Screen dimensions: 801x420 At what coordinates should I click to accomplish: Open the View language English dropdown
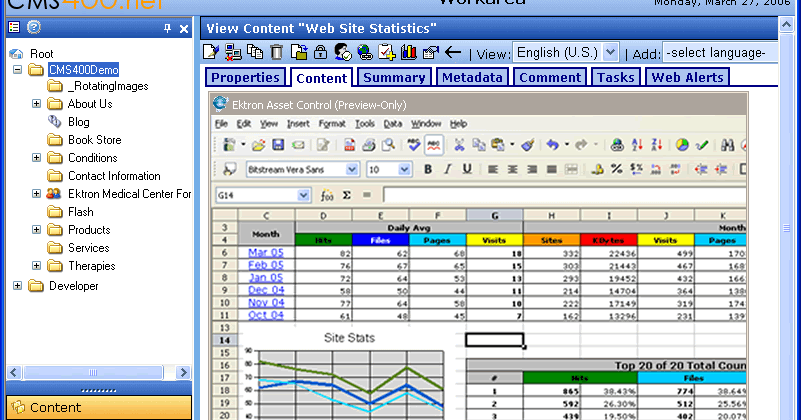point(610,52)
